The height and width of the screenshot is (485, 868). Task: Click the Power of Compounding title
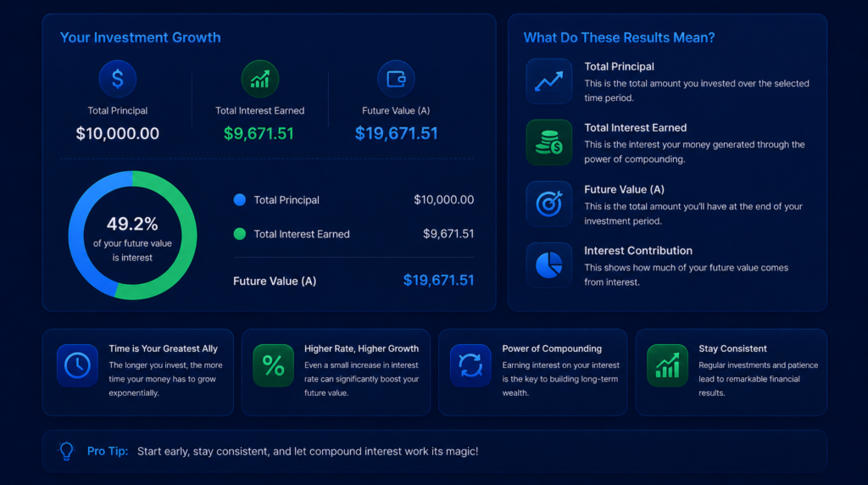pyautogui.click(x=552, y=348)
